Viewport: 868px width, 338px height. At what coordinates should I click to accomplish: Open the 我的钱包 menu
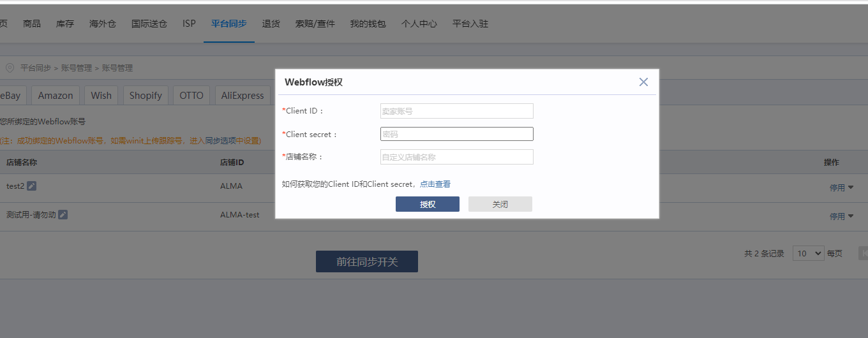[368, 24]
